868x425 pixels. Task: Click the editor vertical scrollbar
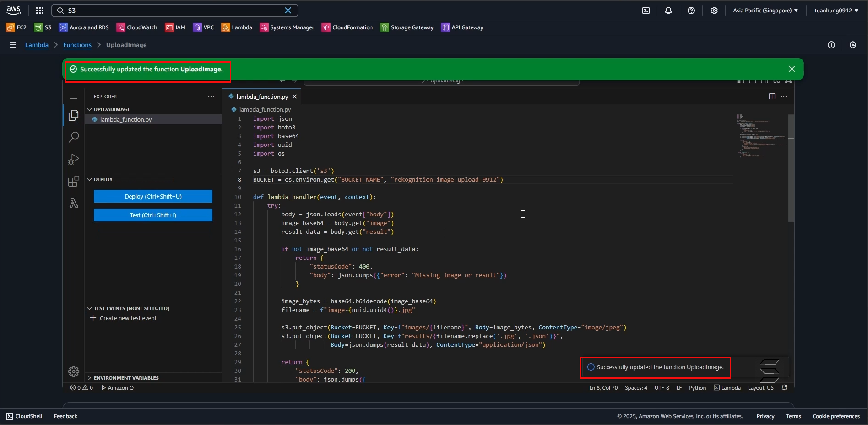point(791,168)
